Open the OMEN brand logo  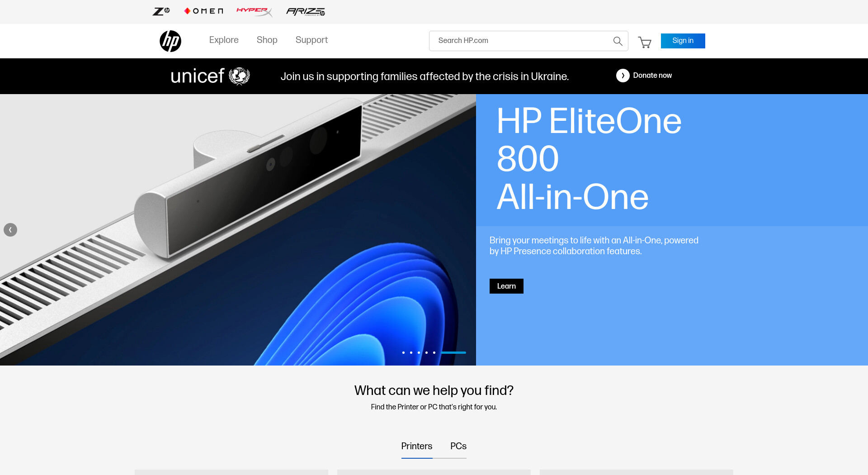click(x=203, y=11)
